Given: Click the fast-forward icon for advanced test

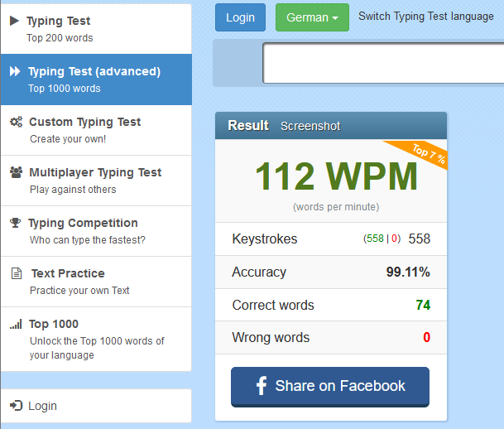Looking at the screenshot, I should (x=15, y=72).
